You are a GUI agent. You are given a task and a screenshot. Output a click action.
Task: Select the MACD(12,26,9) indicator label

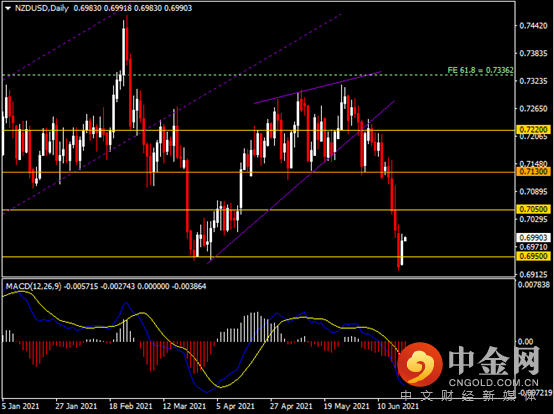click(x=34, y=286)
